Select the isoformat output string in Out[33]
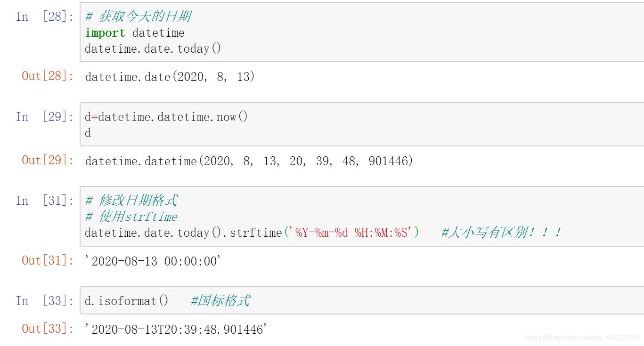Screen dimensions: 644x346 (176, 330)
